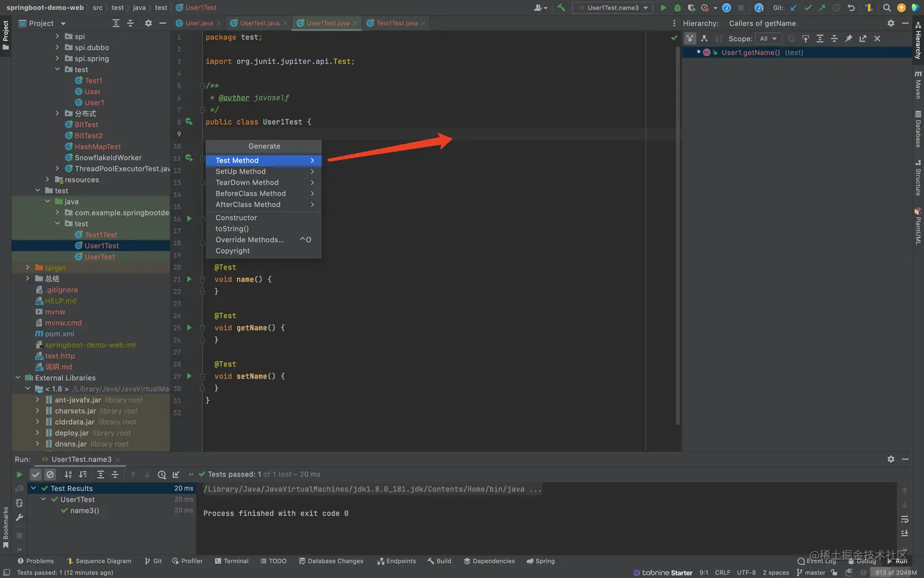
Task: Click UTF-8 encoding in status bar
Action: coord(746,572)
